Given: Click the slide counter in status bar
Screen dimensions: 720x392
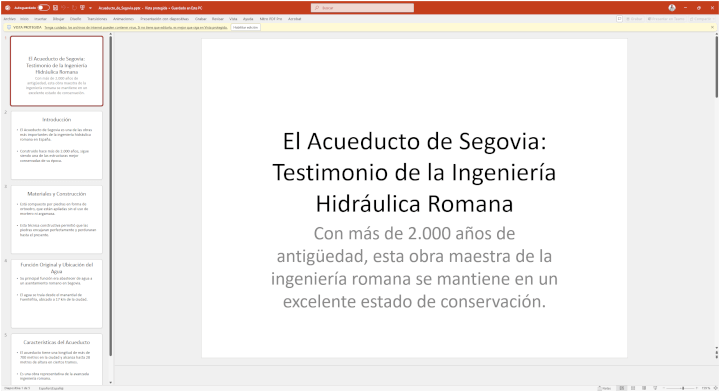Looking at the screenshot, I should [x=17, y=388].
